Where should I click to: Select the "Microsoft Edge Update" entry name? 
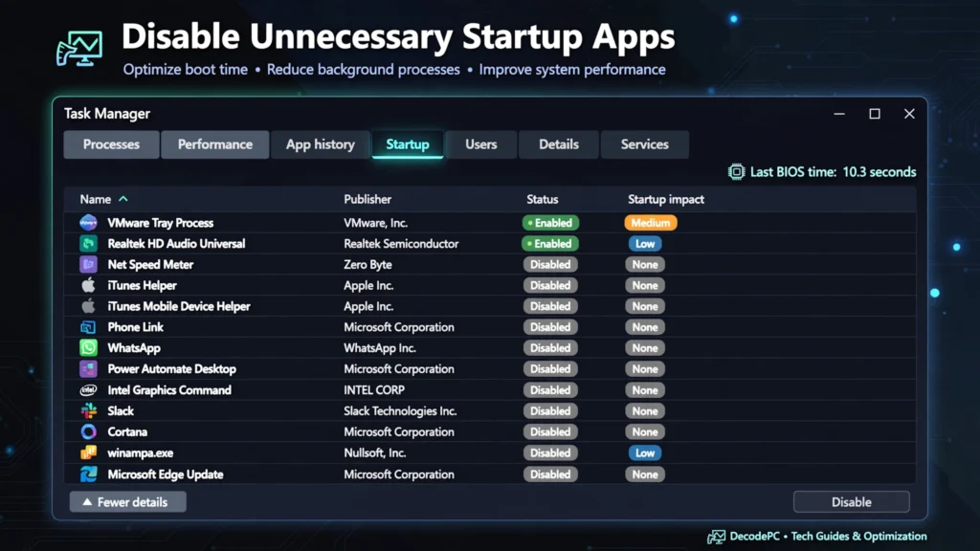coord(165,474)
